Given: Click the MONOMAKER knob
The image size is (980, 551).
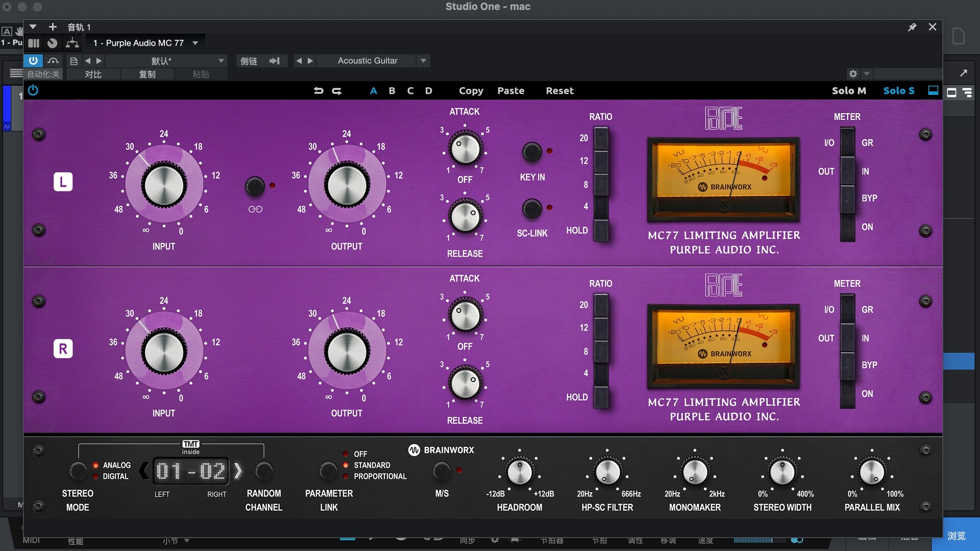Looking at the screenshot, I should (695, 472).
